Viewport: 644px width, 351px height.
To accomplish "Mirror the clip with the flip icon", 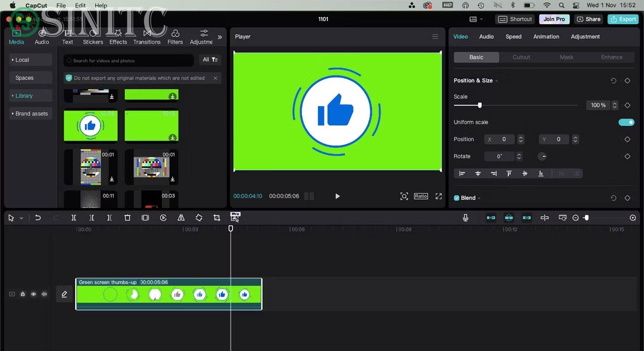I will click(181, 218).
